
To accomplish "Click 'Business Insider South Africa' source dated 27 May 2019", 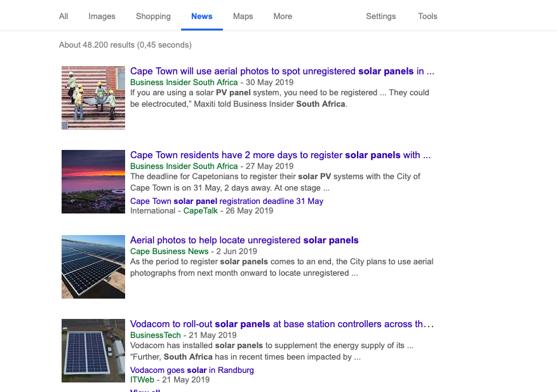I will (184, 166).
